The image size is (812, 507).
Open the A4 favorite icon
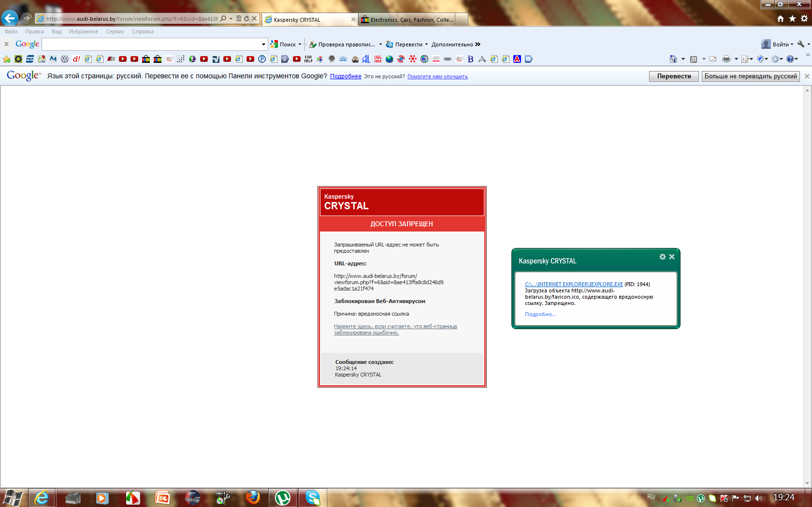tap(53, 59)
